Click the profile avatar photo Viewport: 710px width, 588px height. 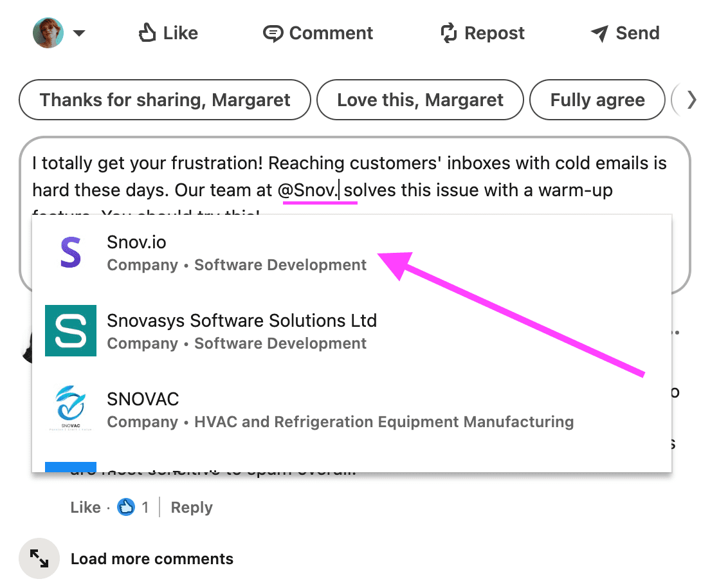48,33
